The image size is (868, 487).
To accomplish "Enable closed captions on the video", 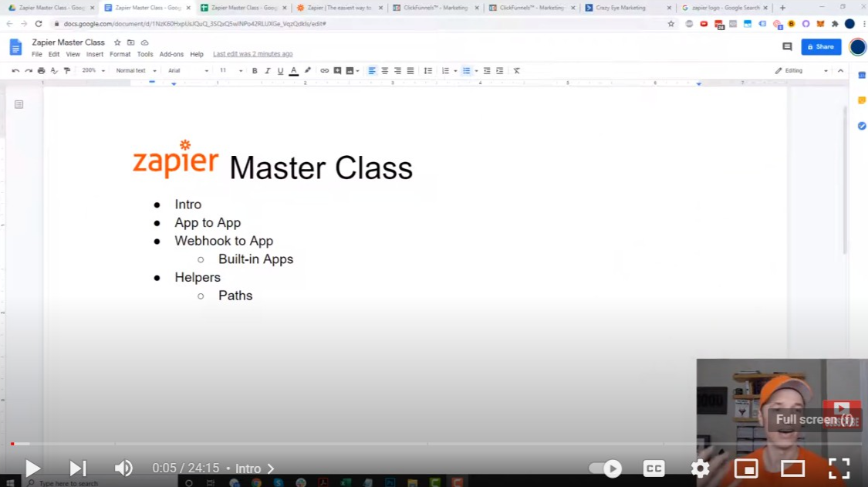I will click(654, 468).
